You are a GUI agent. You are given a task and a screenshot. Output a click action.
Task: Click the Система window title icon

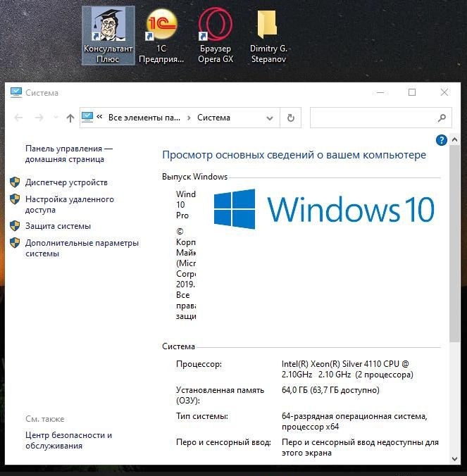(x=15, y=92)
